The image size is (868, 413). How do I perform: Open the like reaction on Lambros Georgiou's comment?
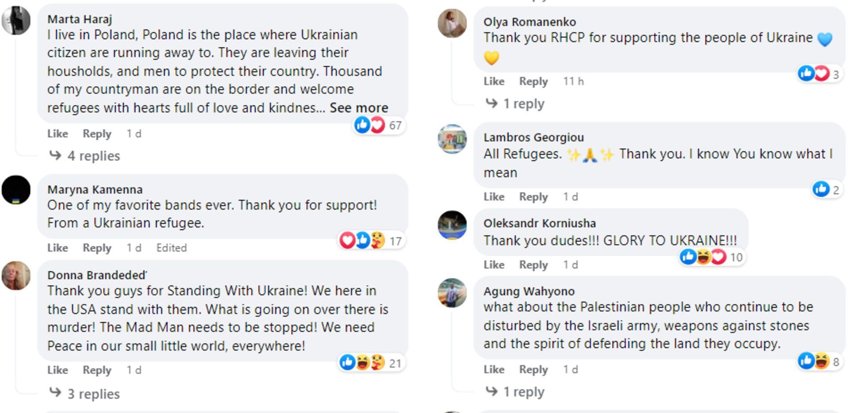tap(826, 190)
